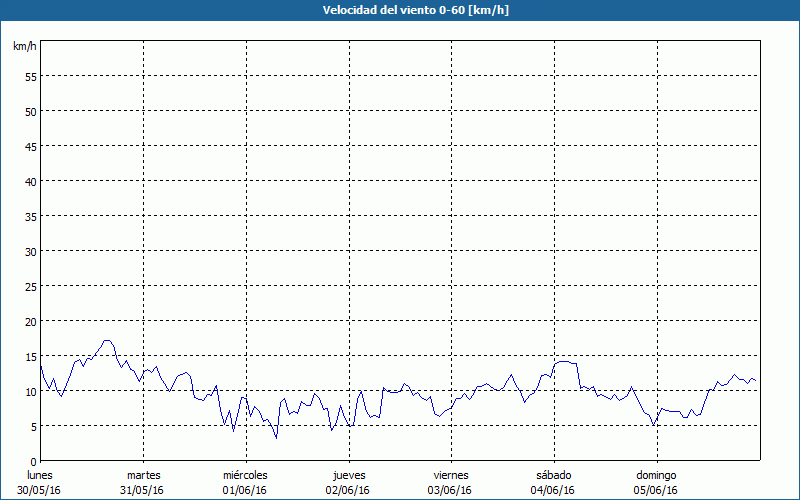Click the 0 value at the axis origin
This screenshot has width=800, height=500.
tap(34, 461)
